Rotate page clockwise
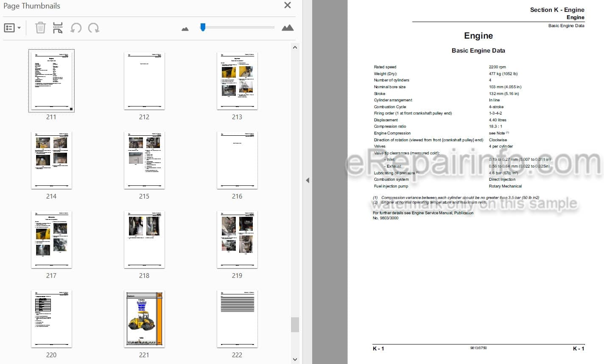Viewport: 604px width, 364px height. click(x=93, y=28)
